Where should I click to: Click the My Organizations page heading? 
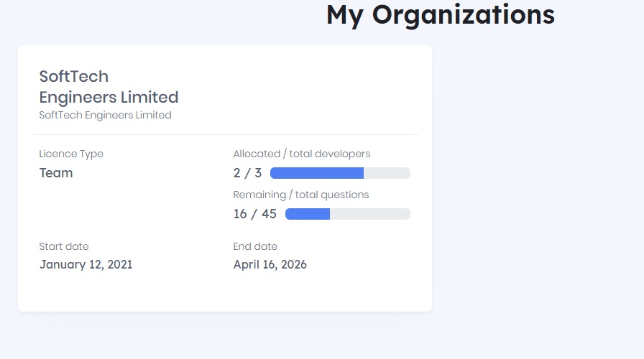pyautogui.click(x=440, y=15)
